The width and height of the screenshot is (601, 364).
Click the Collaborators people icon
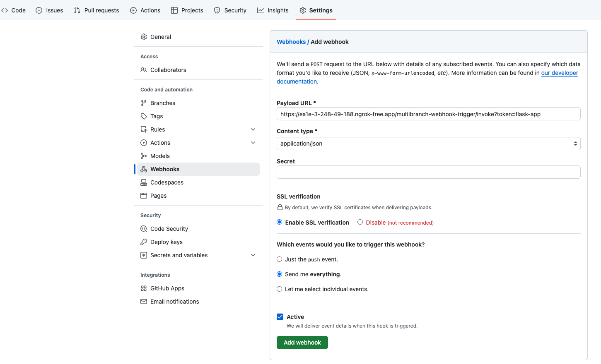144,70
